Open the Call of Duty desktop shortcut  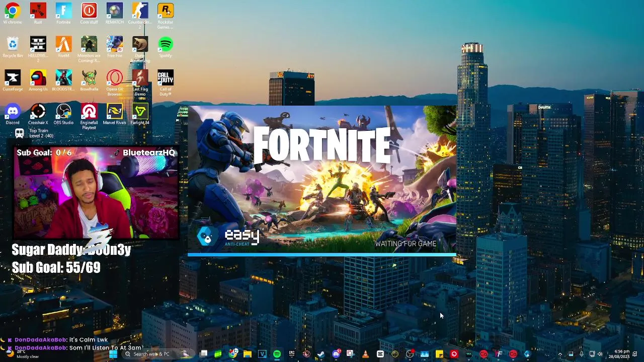[166, 82]
